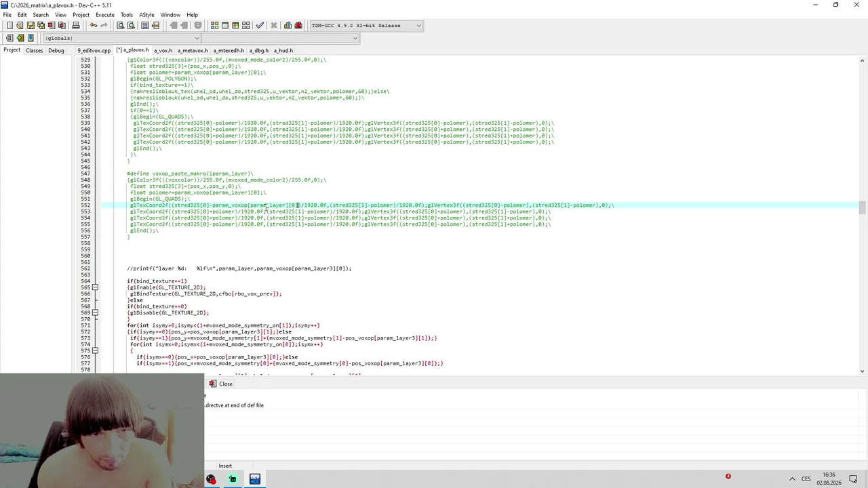Switch to the Project sidebar tab
The width and height of the screenshot is (868, 488).
(12, 50)
